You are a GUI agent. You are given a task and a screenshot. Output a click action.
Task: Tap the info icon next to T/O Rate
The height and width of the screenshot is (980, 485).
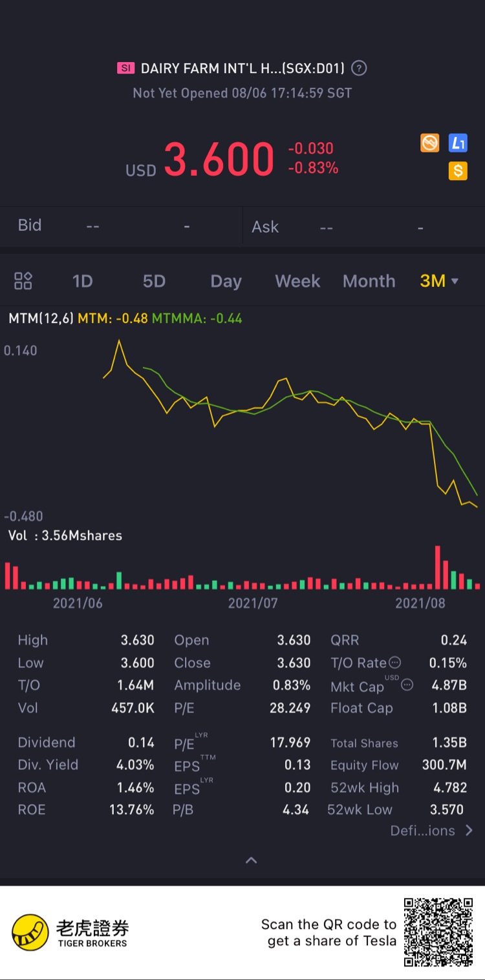pos(394,662)
